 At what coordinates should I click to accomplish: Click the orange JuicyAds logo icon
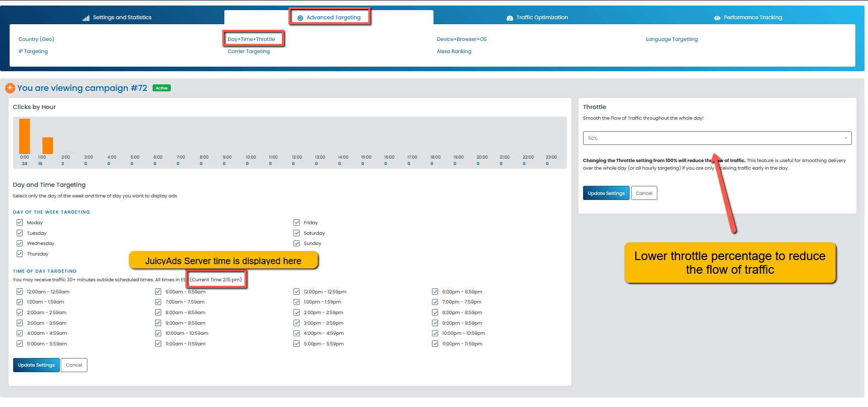[10, 88]
